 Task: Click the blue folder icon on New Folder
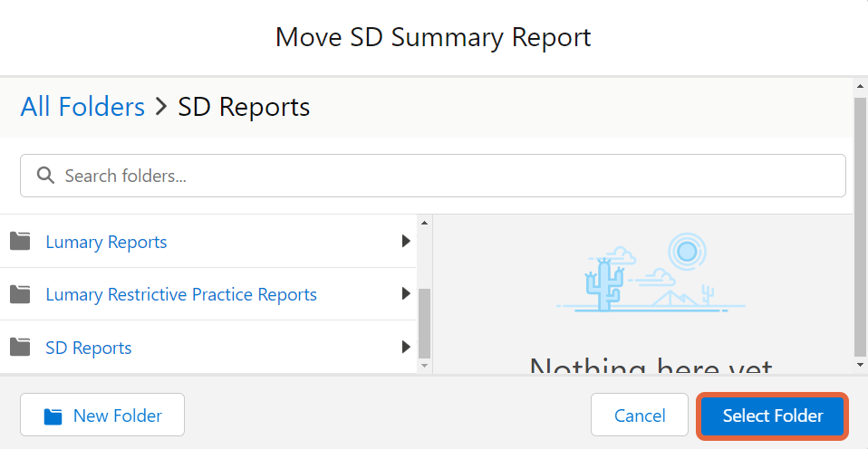click(x=53, y=416)
